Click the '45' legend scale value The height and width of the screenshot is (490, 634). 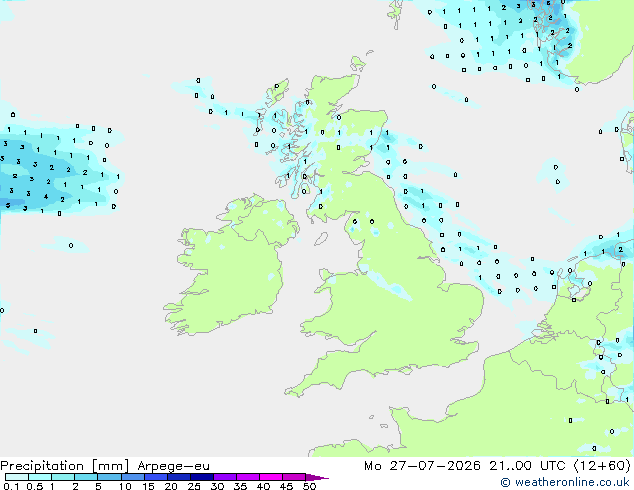tap(286, 486)
